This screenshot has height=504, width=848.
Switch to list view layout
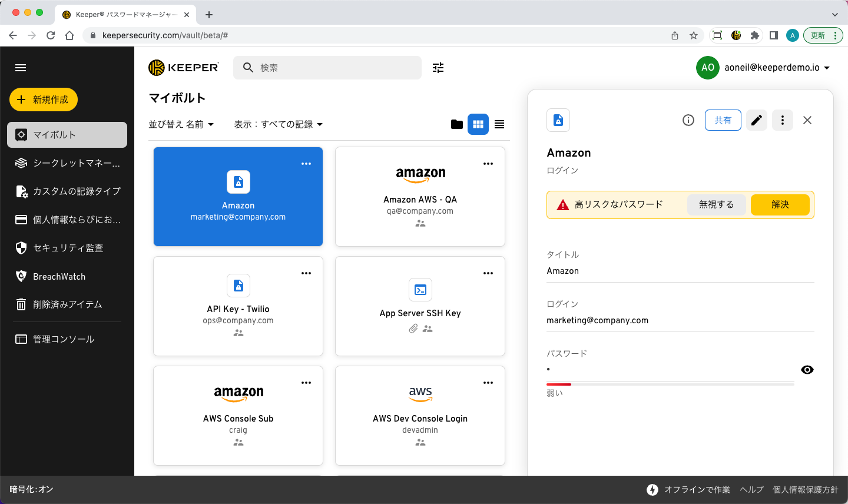tap(499, 124)
